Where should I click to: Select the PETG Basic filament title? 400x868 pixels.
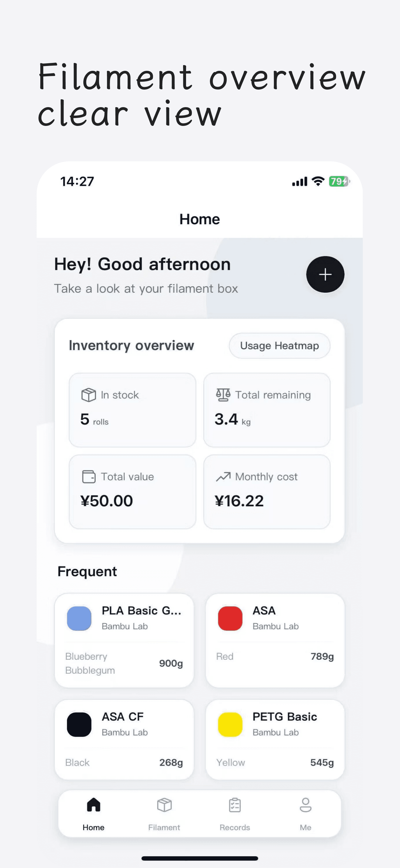pyautogui.click(x=285, y=717)
